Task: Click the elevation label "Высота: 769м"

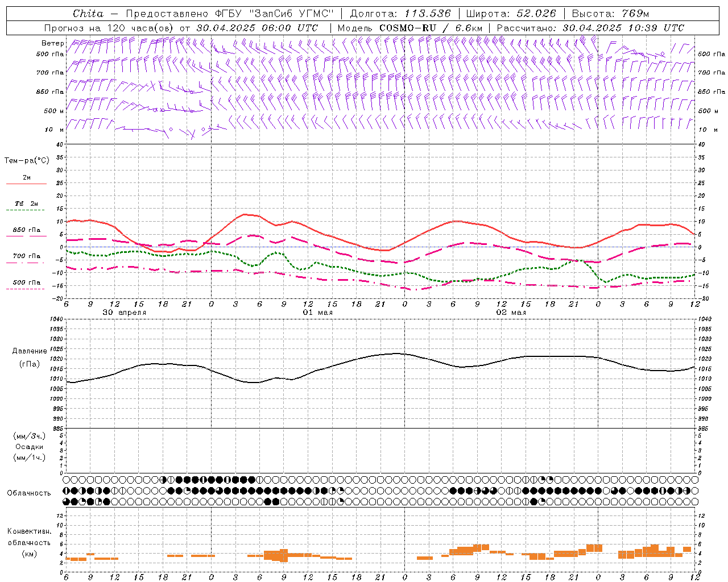Action: click(610, 14)
